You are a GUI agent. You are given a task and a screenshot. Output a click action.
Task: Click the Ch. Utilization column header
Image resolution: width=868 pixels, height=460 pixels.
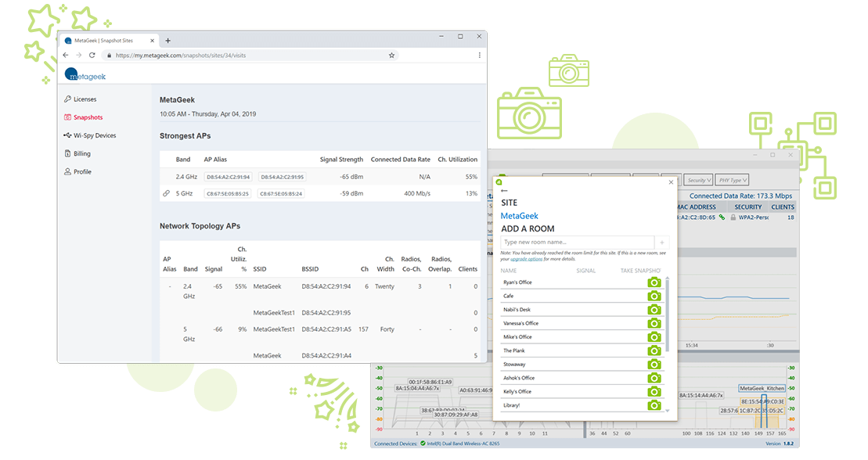(457, 160)
